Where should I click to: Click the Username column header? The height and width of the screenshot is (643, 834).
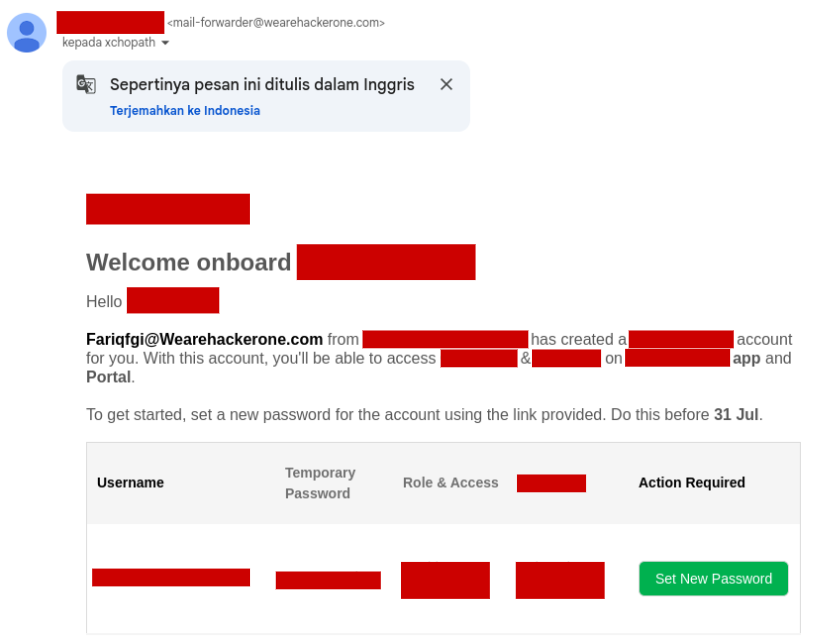pyautogui.click(x=130, y=483)
